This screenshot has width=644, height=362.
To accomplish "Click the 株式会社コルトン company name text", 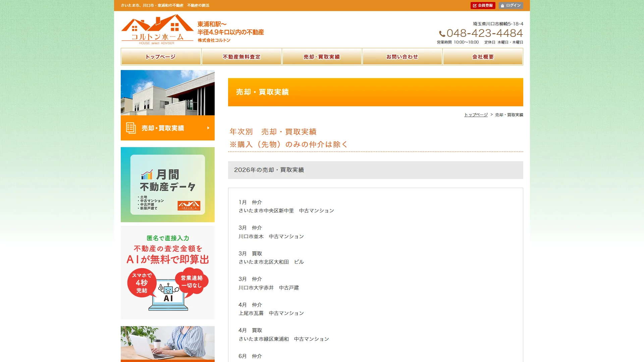I will [214, 40].
